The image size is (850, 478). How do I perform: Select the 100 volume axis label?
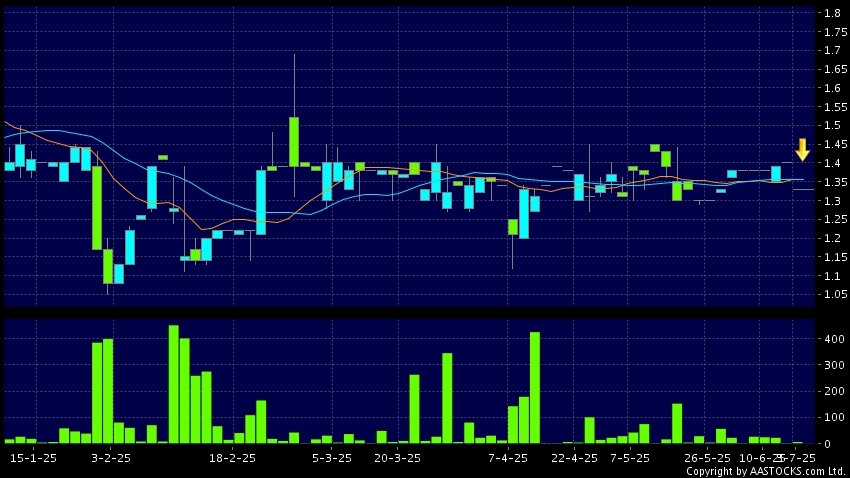coord(834,417)
